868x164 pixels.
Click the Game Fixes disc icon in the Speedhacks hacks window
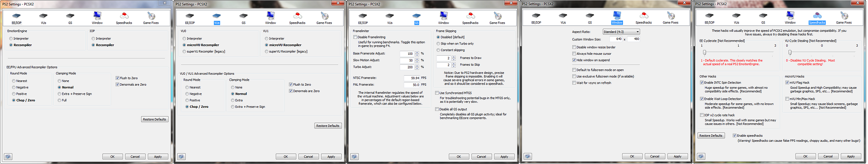tap(844, 16)
